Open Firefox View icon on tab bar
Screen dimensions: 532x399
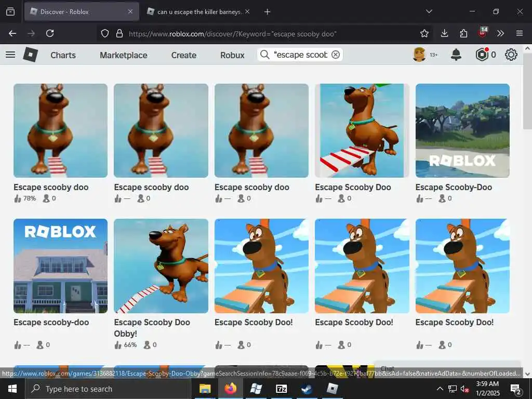[10, 11]
